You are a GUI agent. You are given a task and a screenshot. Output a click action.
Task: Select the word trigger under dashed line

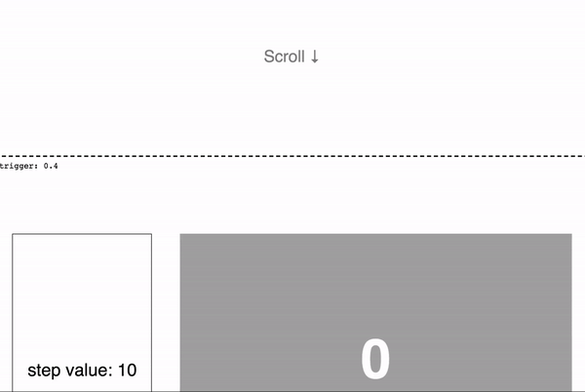tap(18, 166)
